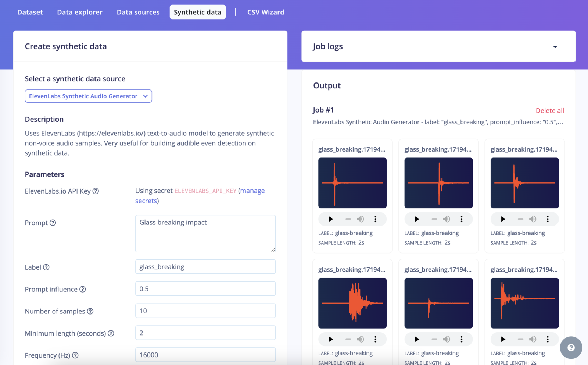Click Delete all for Job #1
The width and height of the screenshot is (588, 365).
(550, 110)
